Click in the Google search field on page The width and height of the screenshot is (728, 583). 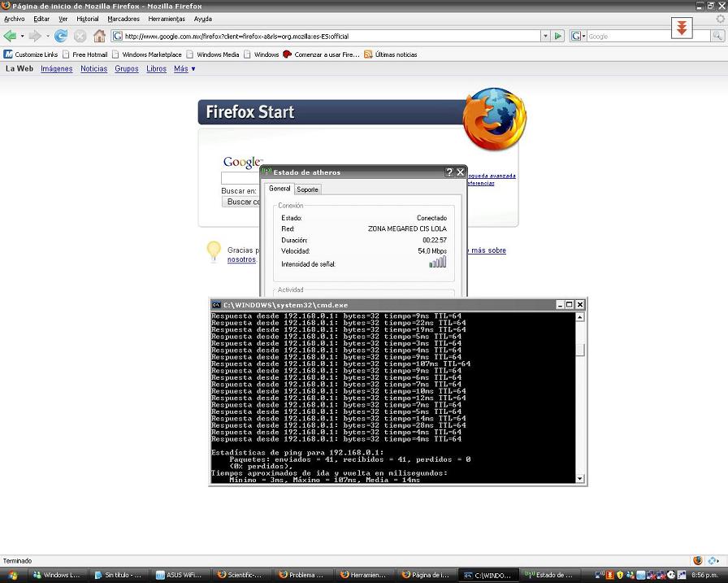point(240,178)
